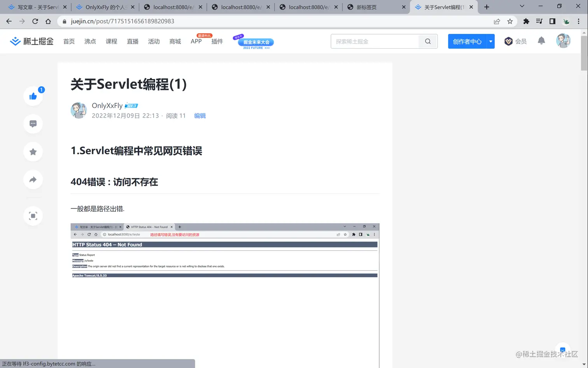Open the 会员 membership link
This screenshot has height=368, width=588.
click(516, 41)
